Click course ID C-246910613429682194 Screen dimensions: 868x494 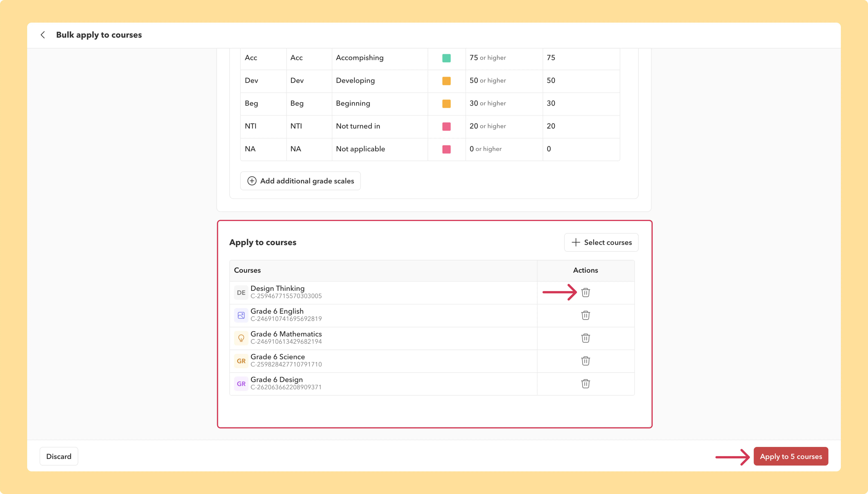tap(286, 342)
